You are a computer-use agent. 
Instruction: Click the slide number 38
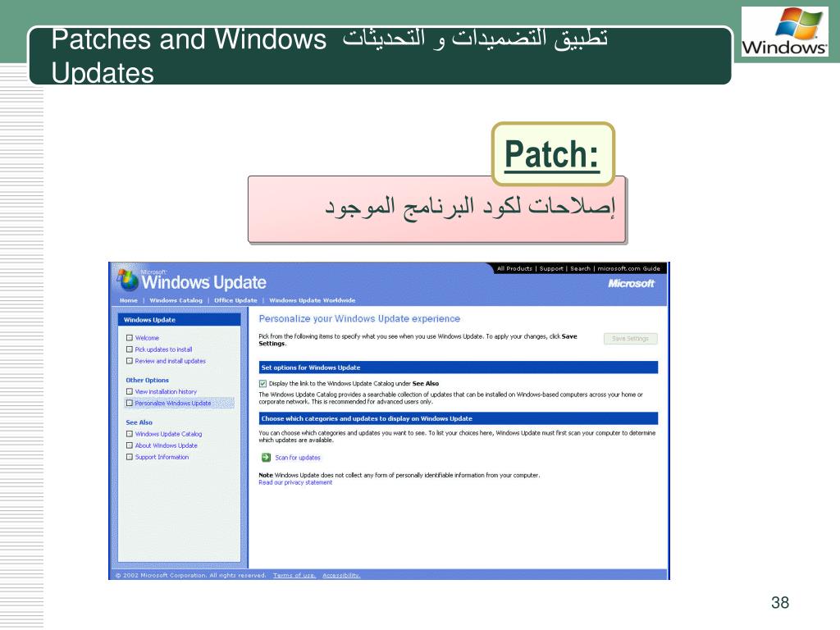[780, 602]
